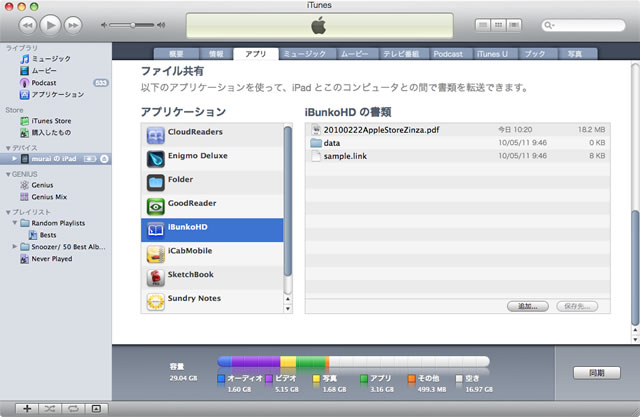The image size is (640, 417).
Task: Select Enigmo Deluxe app
Action: [212, 159]
